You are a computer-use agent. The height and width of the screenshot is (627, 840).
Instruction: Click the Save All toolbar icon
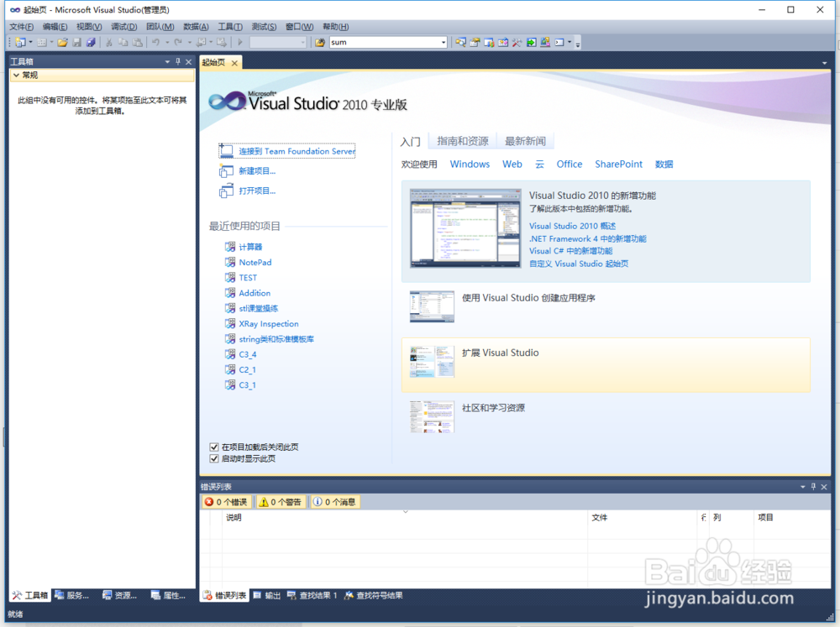pyautogui.click(x=91, y=42)
